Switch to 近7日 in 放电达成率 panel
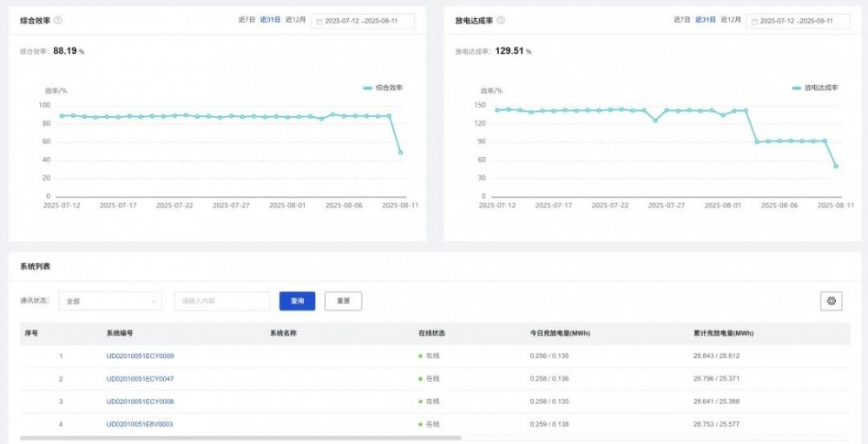Screen dimensions: 868x444 click(x=682, y=19)
